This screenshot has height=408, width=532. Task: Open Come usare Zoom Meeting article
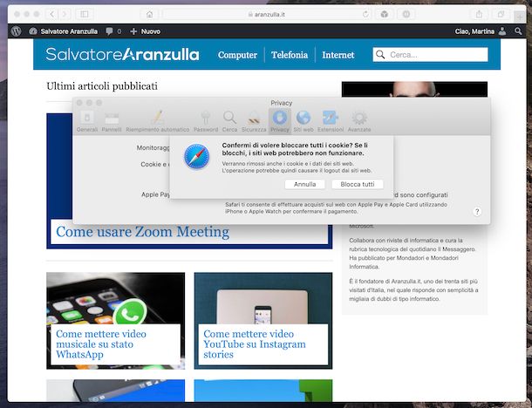[142, 232]
